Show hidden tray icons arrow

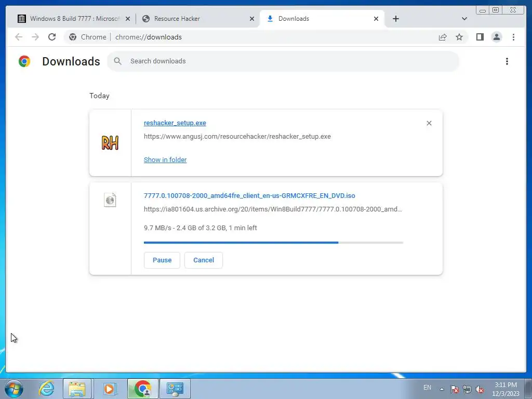[x=442, y=389]
